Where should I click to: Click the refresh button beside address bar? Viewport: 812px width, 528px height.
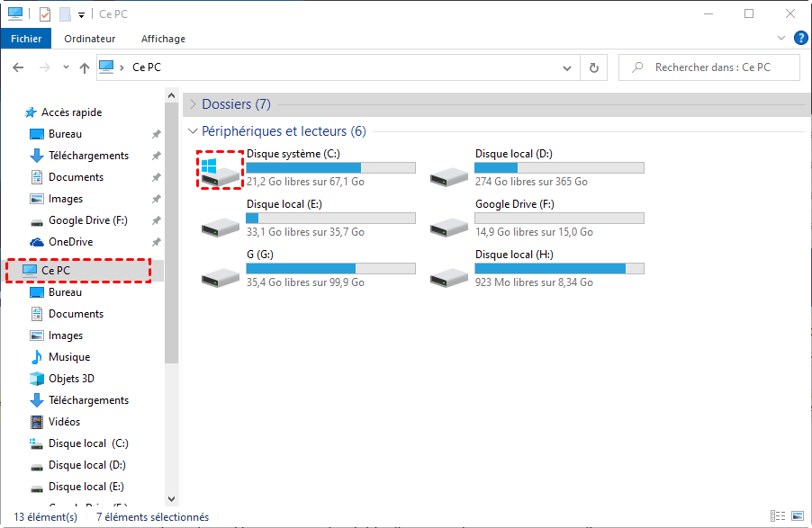pos(593,67)
